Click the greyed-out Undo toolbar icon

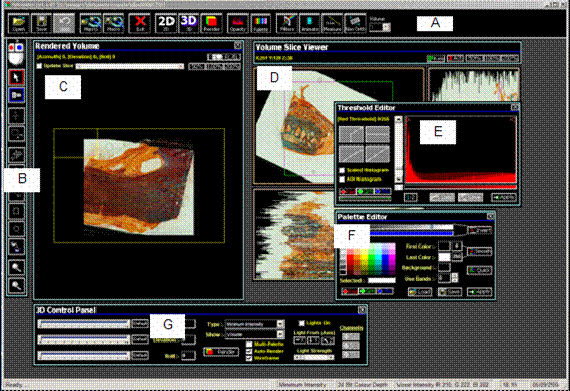[x=64, y=23]
